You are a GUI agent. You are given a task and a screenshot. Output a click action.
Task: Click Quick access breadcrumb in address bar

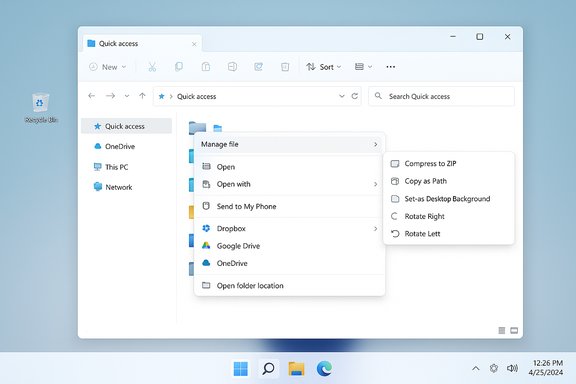[x=197, y=96]
